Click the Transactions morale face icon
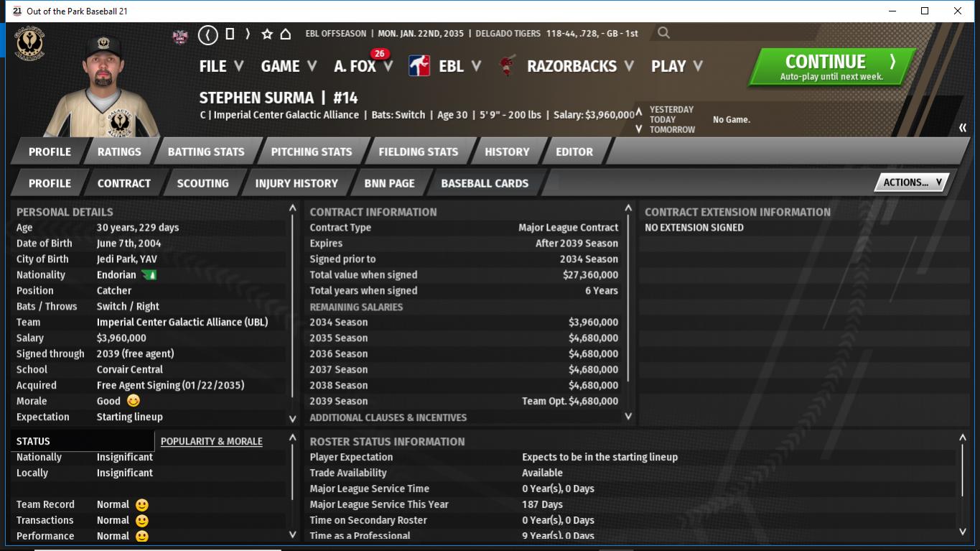Viewport: 980px width, 551px height. click(x=142, y=521)
